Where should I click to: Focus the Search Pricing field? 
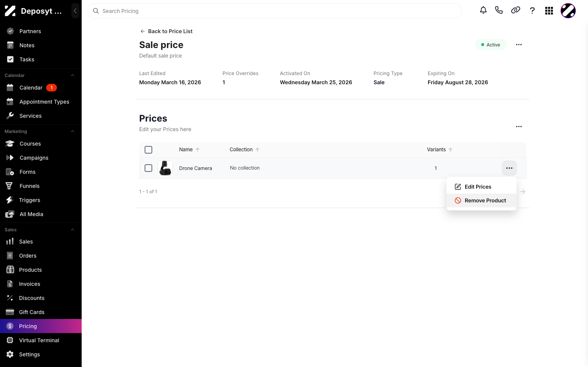click(x=274, y=11)
